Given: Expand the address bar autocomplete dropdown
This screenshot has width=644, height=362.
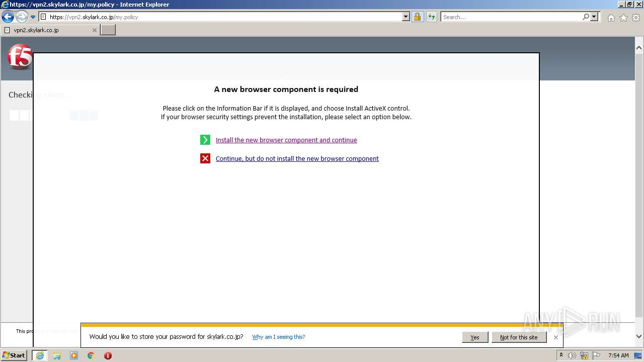Looking at the screenshot, I should pyautogui.click(x=406, y=17).
